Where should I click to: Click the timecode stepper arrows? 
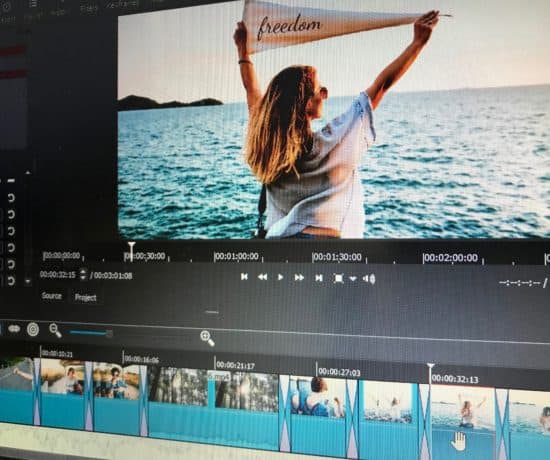pos(83,274)
